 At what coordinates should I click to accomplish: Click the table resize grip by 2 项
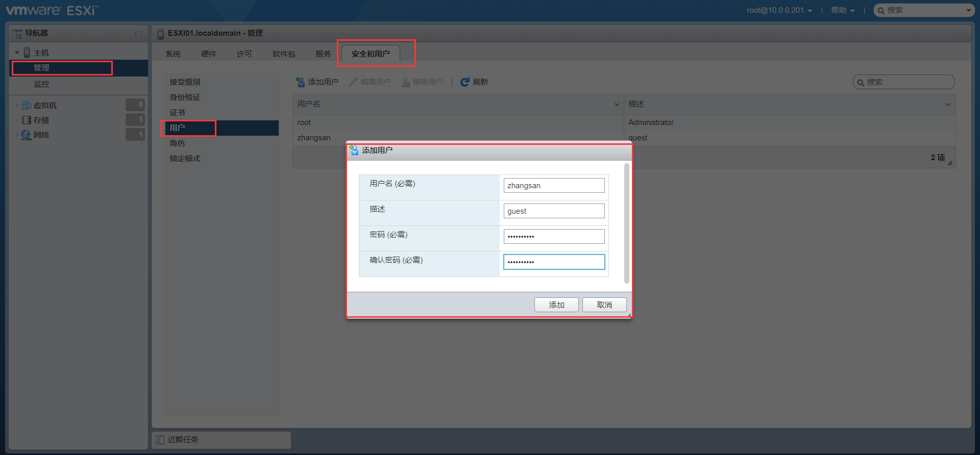[x=949, y=163]
